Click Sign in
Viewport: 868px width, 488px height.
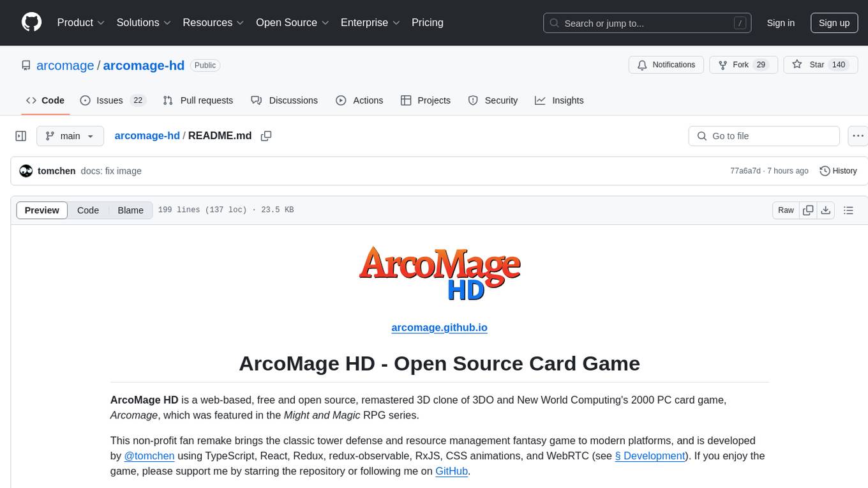click(x=781, y=23)
